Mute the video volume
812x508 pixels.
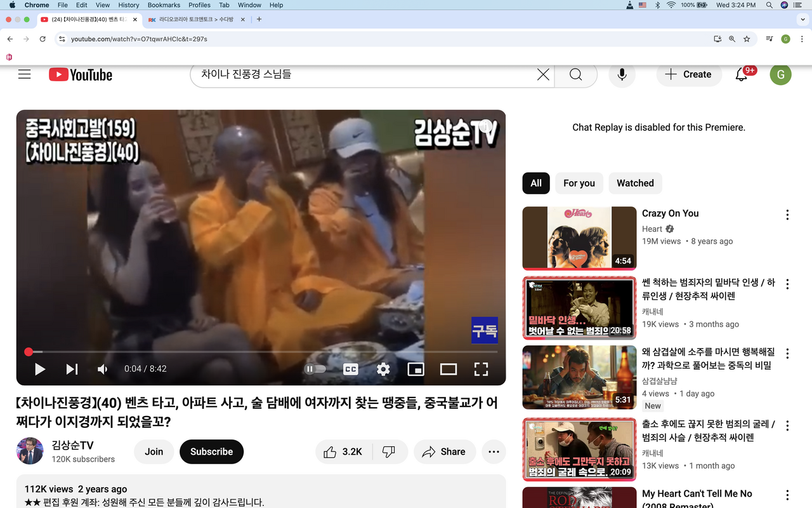tap(102, 369)
